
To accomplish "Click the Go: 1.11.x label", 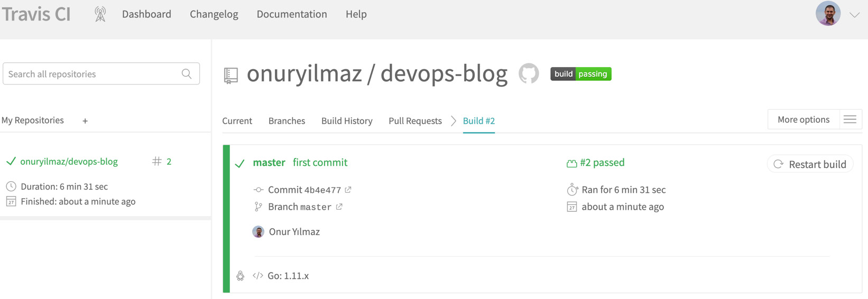I will click(x=288, y=276).
